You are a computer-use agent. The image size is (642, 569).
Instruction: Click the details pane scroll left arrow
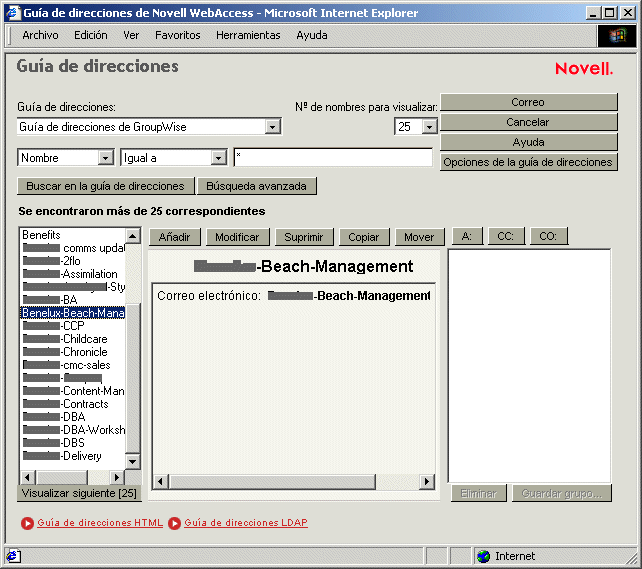click(160, 481)
